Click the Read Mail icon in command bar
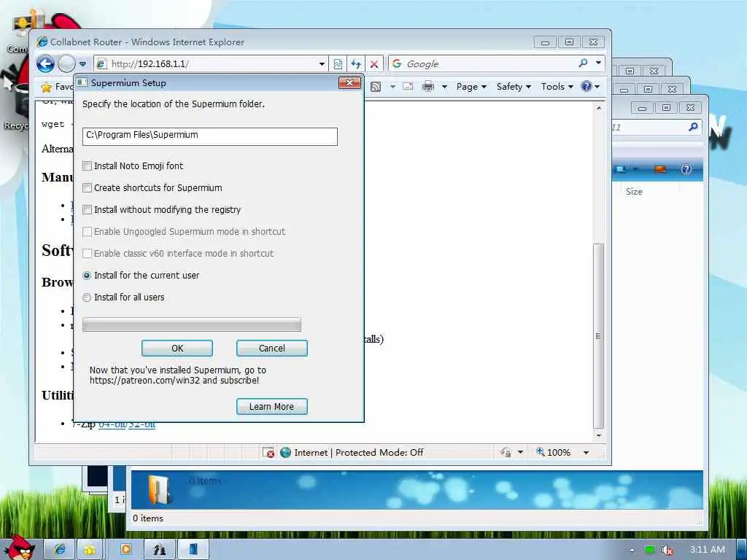The image size is (747, 560). 408,86
